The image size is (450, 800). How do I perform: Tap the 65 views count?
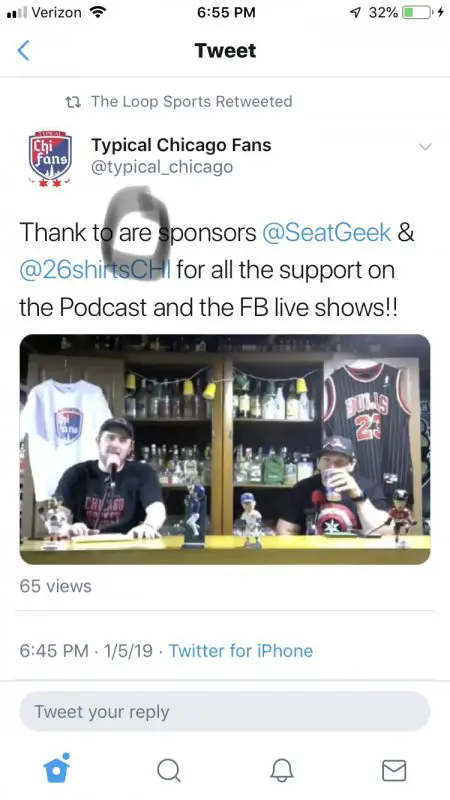[x=56, y=586]
